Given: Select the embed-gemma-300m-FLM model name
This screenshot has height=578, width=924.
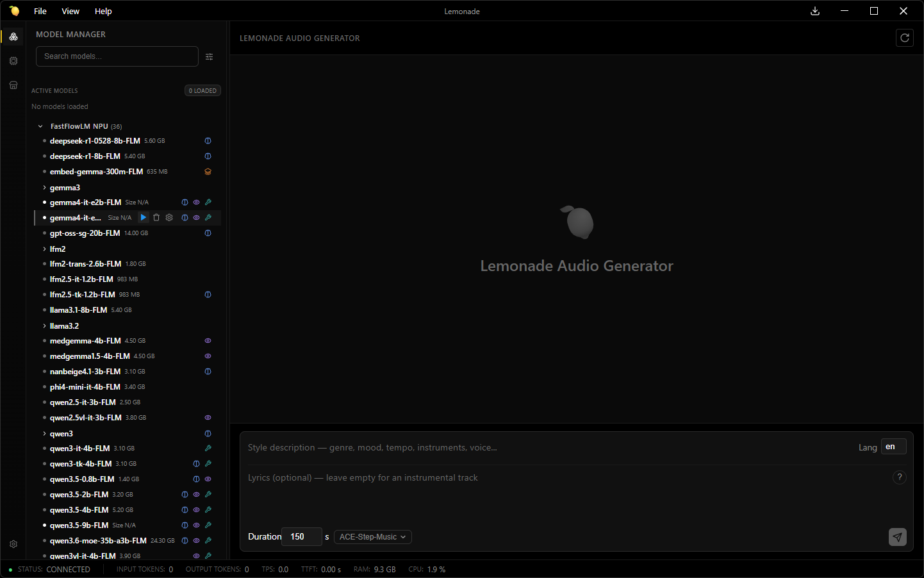Looking at the screenshot, I should click(96, 172).
